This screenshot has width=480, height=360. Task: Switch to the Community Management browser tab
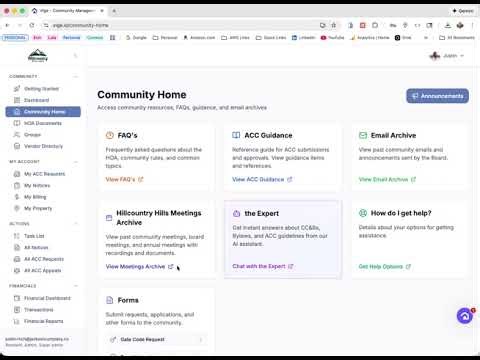[68, 11]
